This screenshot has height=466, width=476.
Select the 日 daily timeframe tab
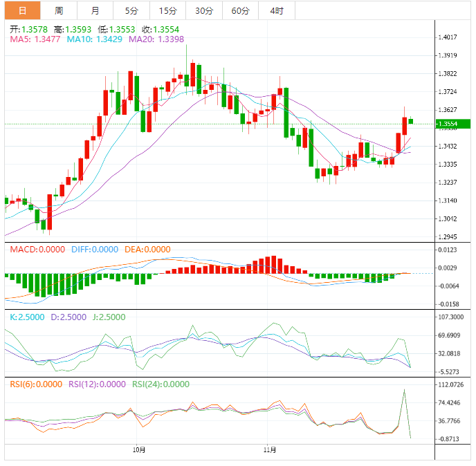click(22, 10)
